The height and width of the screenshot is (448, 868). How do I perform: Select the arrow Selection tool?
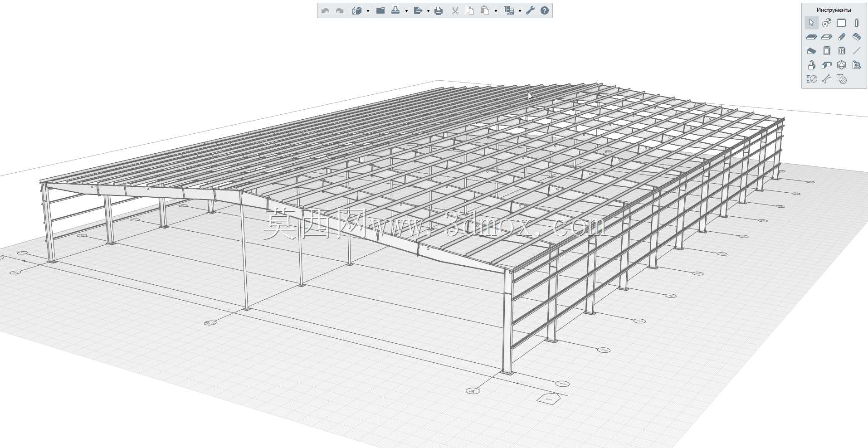coord(812,23)
